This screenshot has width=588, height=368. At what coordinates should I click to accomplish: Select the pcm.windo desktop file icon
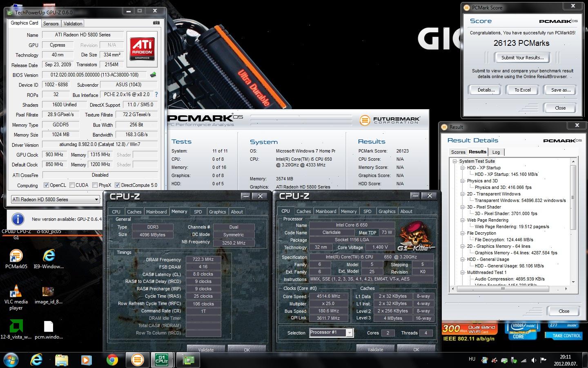(49, 330)
